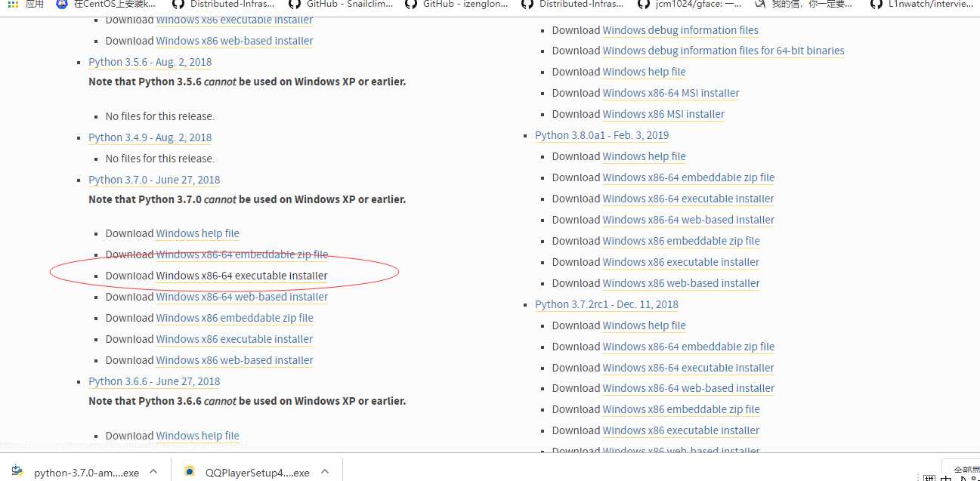Open L1nwatch/intervie... bookmark
Viewport: 980px width, 481px height.
921,5
